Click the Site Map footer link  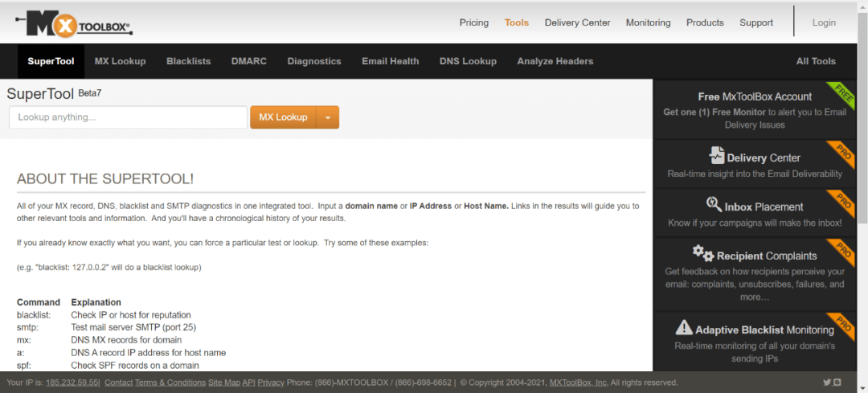tap(224, 383)
